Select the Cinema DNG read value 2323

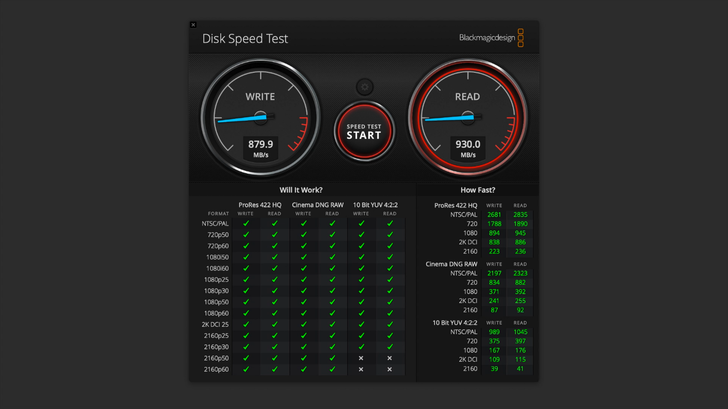[520, 273]
